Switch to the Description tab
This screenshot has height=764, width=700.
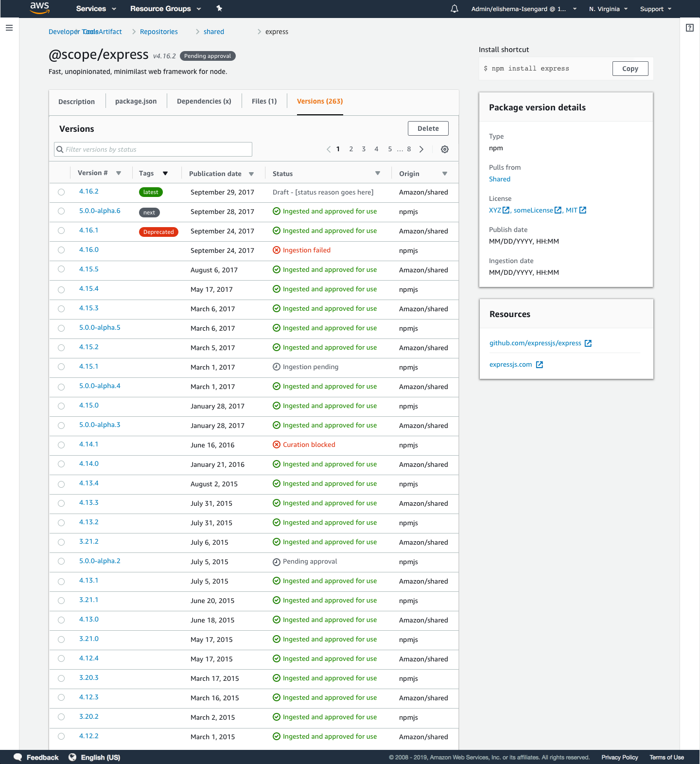pyautogui.click(x=76, y=102)
